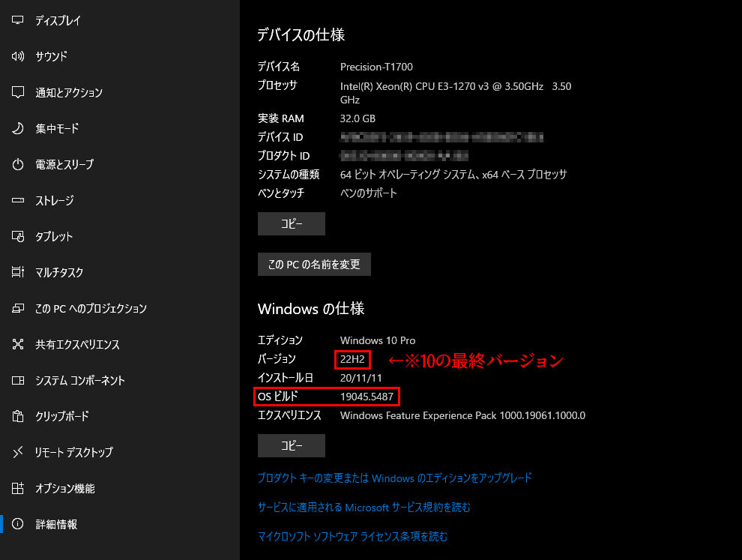Screen dimensions: 742x560
Task: Click the ストレージ drive icon
Action: click(19, 201)
